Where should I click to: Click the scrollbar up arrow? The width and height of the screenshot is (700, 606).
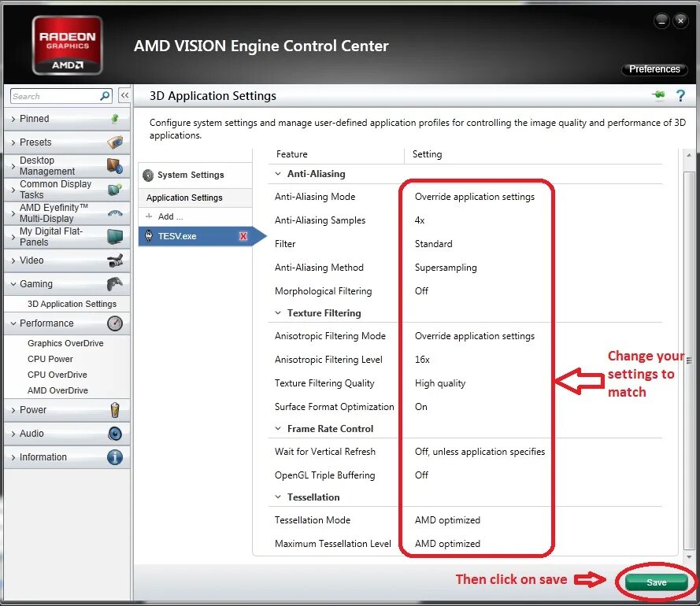point(689,155)
